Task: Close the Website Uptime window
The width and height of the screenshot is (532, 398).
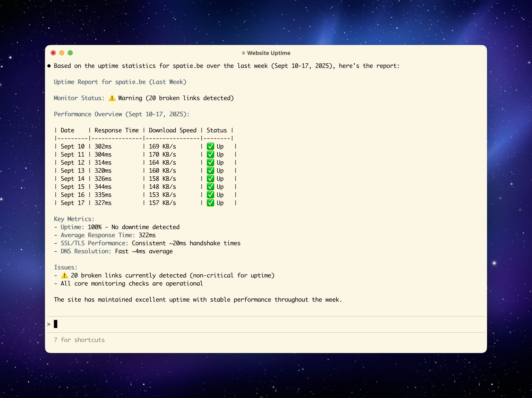Action: pos(53,53)
